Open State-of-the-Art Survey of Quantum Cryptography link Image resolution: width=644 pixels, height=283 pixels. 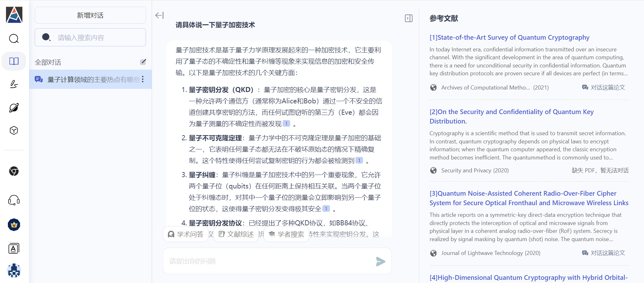tap(509, 38)
